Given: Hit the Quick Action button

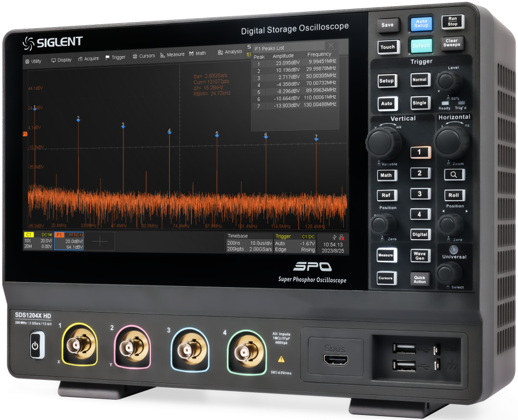Looking at the screenshot, I should [420, 279].
